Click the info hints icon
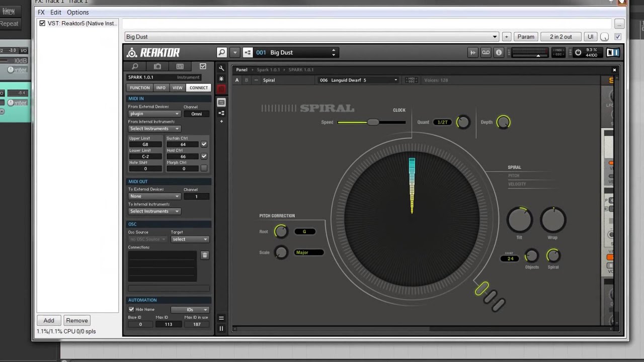 (499, 52)
